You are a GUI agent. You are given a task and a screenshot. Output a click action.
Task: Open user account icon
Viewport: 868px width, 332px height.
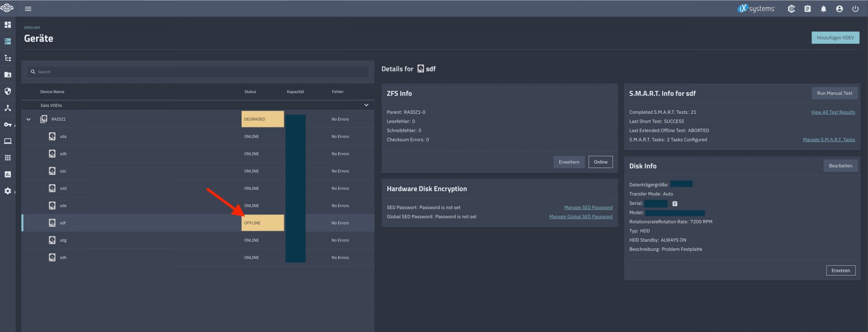coord(839,9)
